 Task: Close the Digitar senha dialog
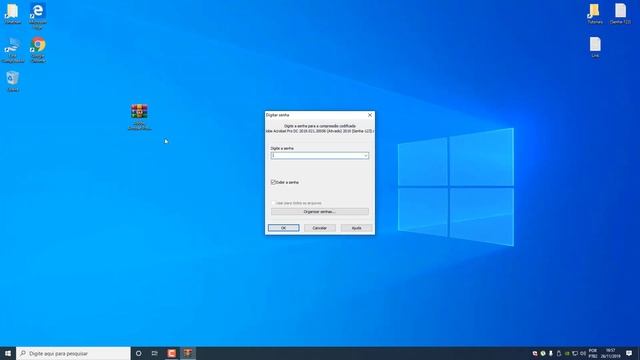(x=370, y=115)
